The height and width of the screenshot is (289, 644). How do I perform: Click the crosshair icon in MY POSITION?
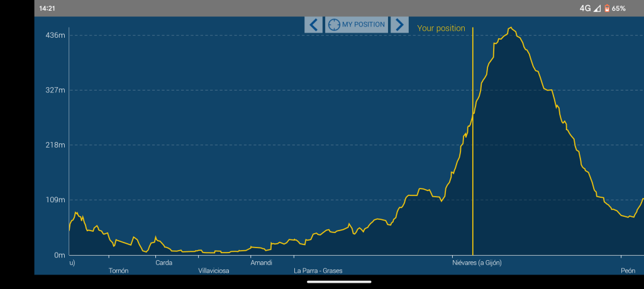click(x=333, y=25)
